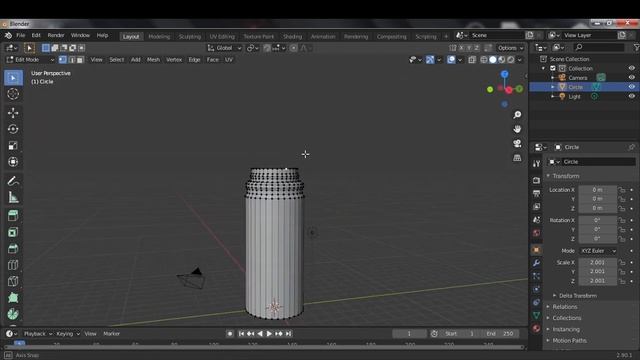
Task: Toggle camera view icon in viewport
Action: pyautogui.click(x=517, y=143)
